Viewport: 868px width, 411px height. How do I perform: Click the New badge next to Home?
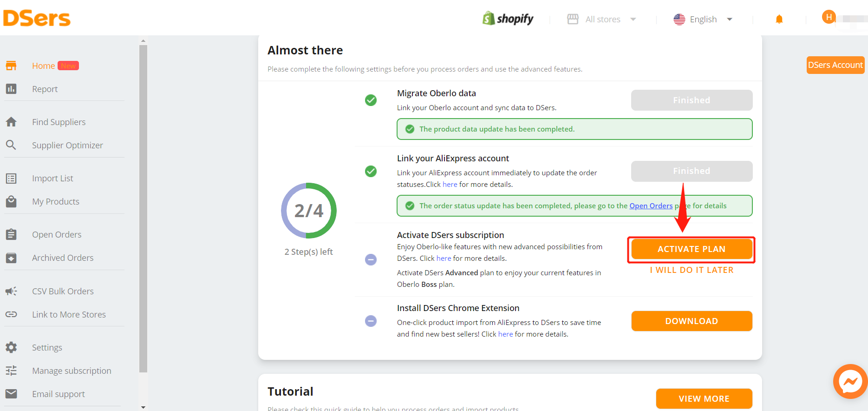[68, 66]
